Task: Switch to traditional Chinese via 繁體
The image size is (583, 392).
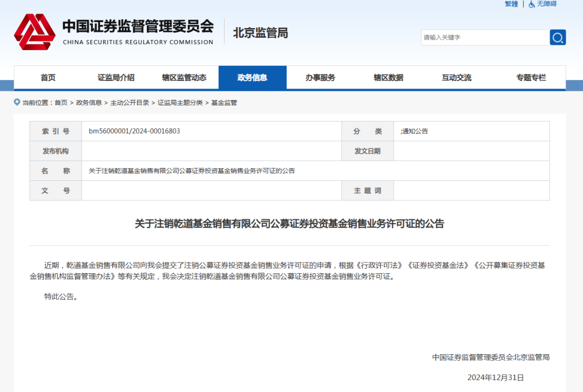Action: click(511, 4)
